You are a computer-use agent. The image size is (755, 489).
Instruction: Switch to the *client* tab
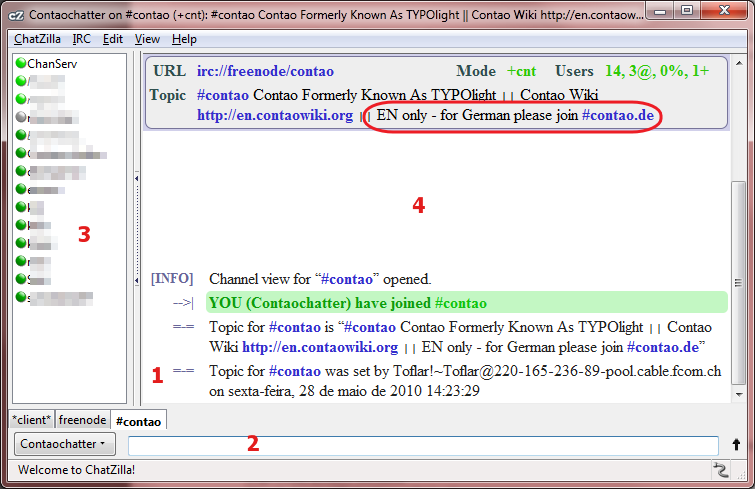coord(31,420)
